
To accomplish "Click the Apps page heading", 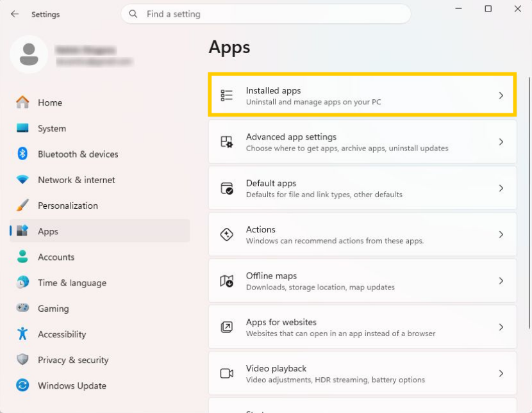I will (x=229, y=47).
